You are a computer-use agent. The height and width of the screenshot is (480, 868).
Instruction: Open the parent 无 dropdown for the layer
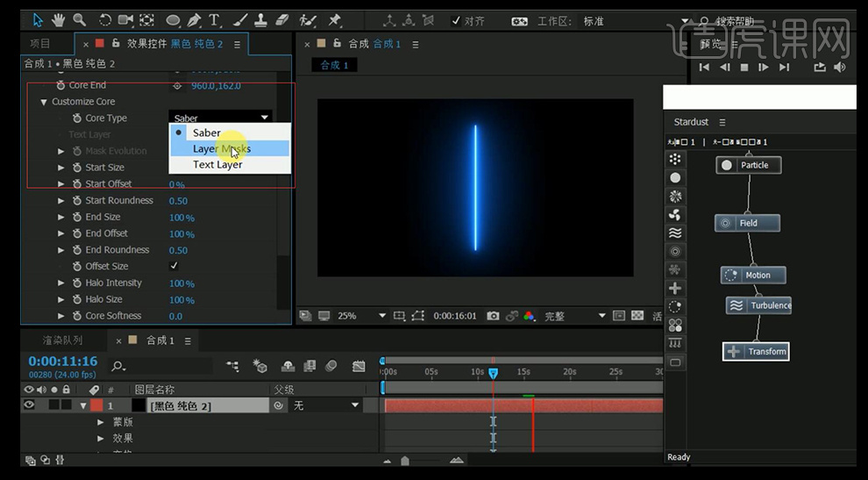(x=325, y=405)
